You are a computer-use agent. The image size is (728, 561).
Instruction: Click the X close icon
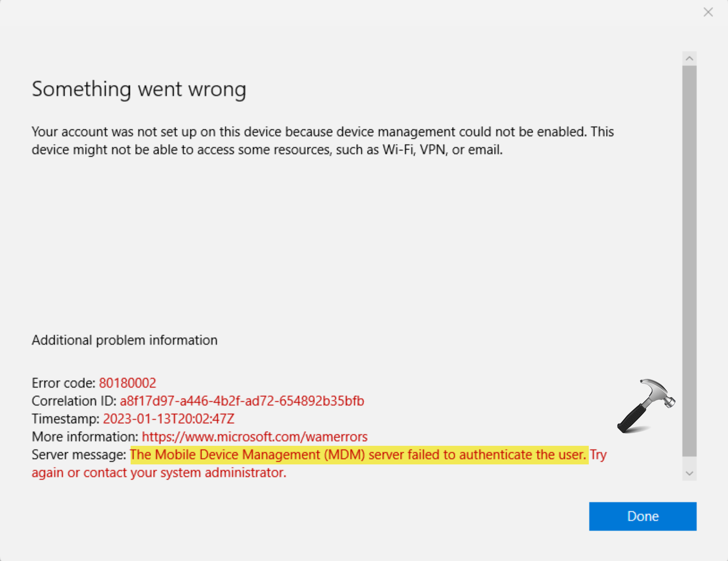coord(708,12)
